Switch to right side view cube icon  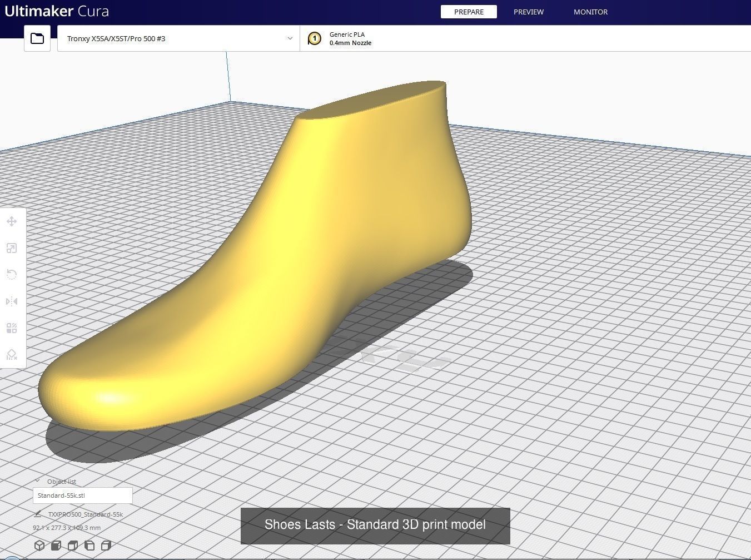click(106, 546)
